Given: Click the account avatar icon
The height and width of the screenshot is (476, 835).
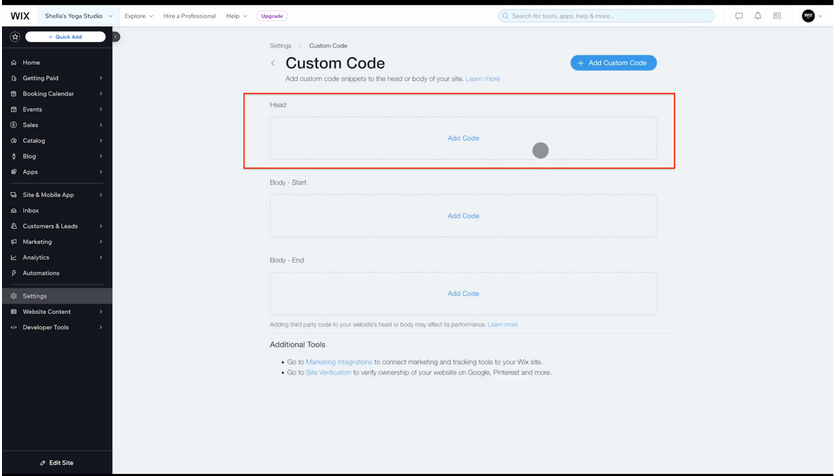Looking at the screenshot, I should pyautogui.click(x=808, y=16).
